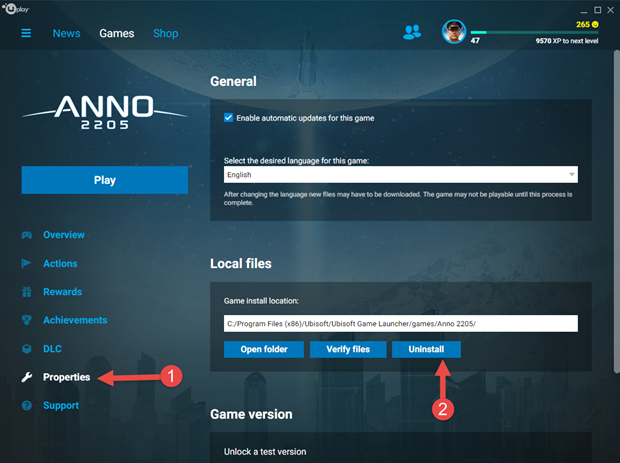Close the Uplay window
620x463 pixels.
click(x=611, y=10)
